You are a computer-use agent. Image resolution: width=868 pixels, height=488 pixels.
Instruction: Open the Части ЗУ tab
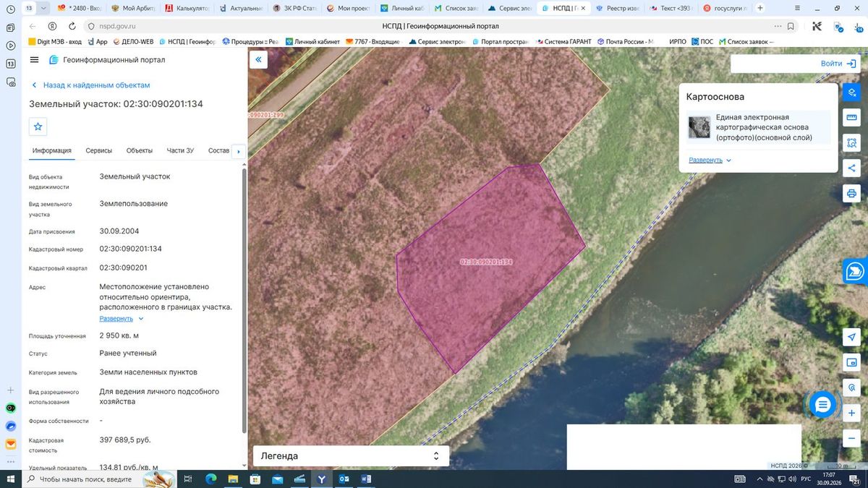(180, 150)
